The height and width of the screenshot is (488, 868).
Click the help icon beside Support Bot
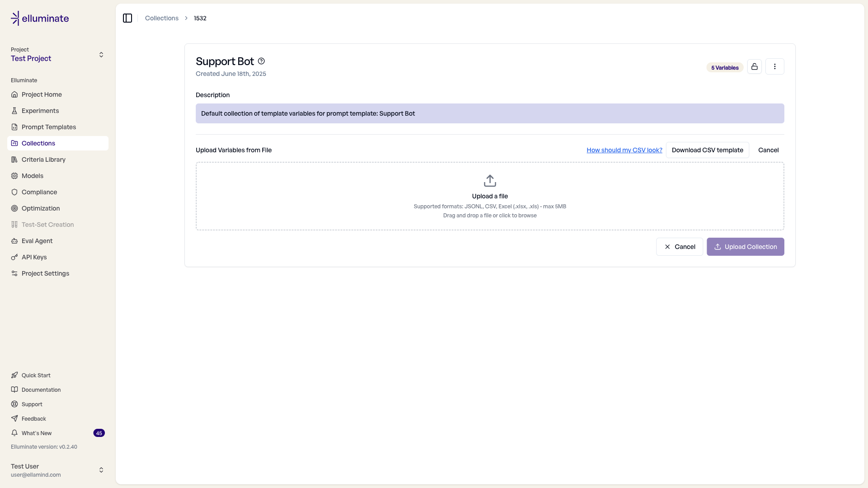pos(261,61)
